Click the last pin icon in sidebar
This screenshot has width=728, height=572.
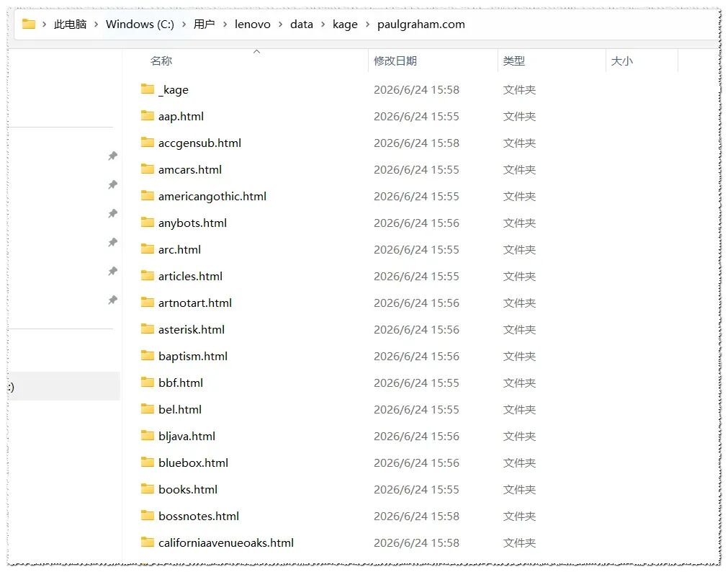click(x=113, y=300)
